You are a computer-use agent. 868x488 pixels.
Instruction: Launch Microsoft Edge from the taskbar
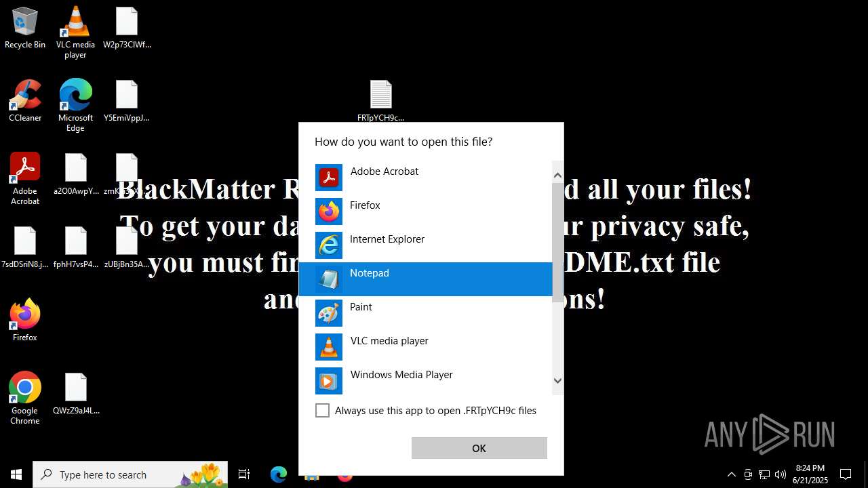point(279,474)
